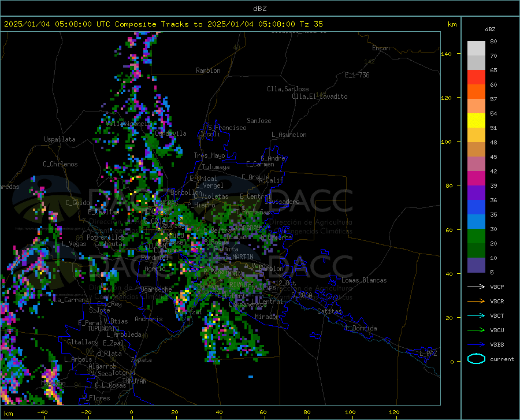Click the 'TUPUNGATO' map label
The image size is (520, 420).
pos(103,329)
